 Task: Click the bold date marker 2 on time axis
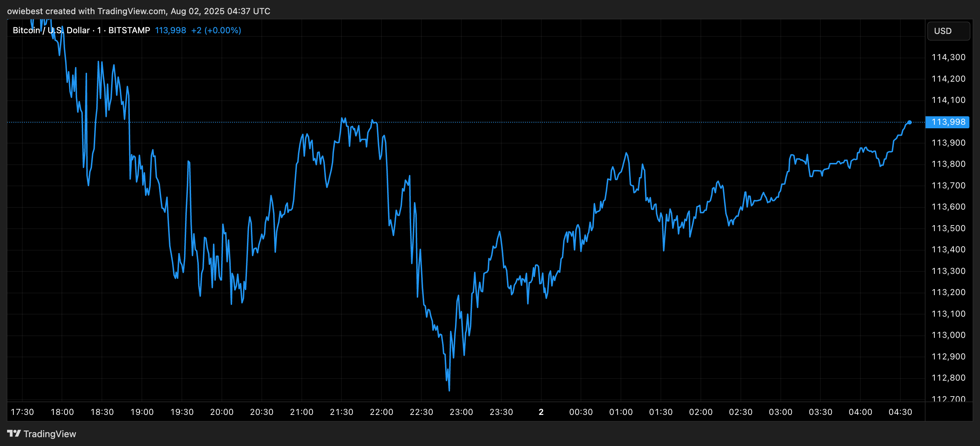pyautogui.click(x=541, y=412)
